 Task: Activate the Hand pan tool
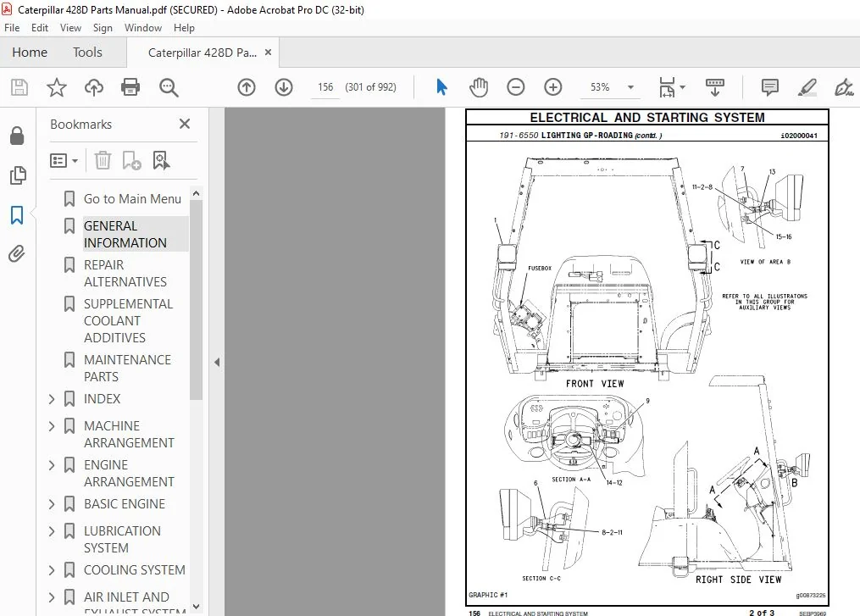[x=478, y=87]
